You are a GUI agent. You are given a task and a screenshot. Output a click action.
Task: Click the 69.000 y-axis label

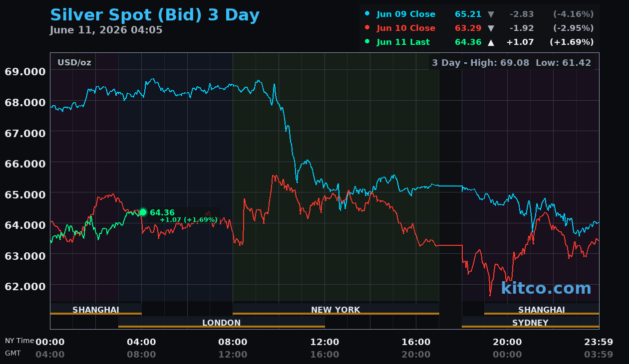tap(25, 72)
